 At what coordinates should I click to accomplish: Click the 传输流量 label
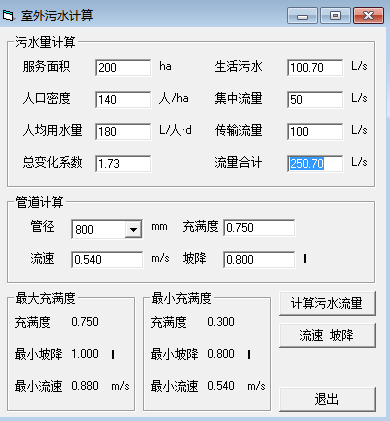pos(238,131)
